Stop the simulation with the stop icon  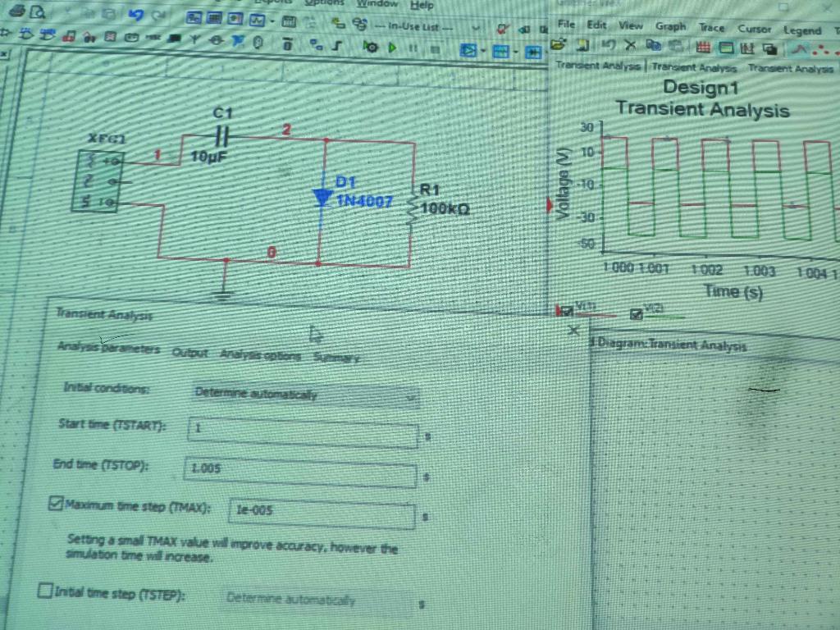point(435,49)
